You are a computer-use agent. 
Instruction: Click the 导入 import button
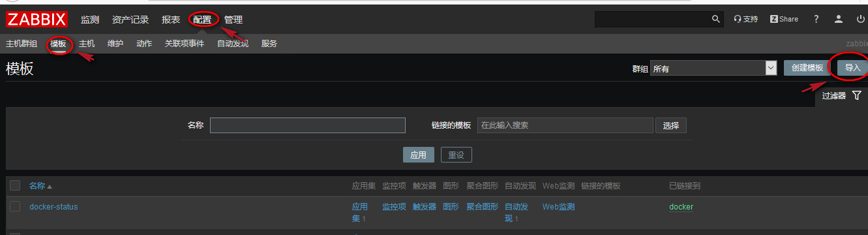click(852, 68)
